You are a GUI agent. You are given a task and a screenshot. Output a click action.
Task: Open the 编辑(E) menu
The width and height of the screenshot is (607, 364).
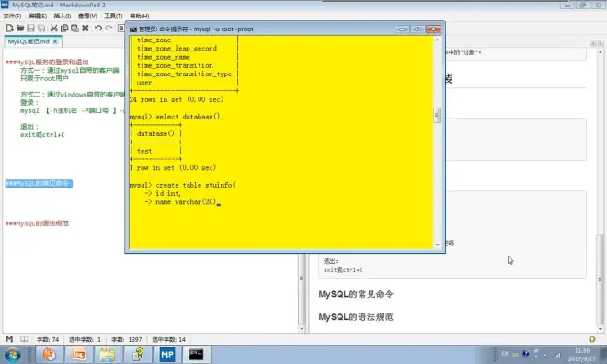click(x=38, y=16)
